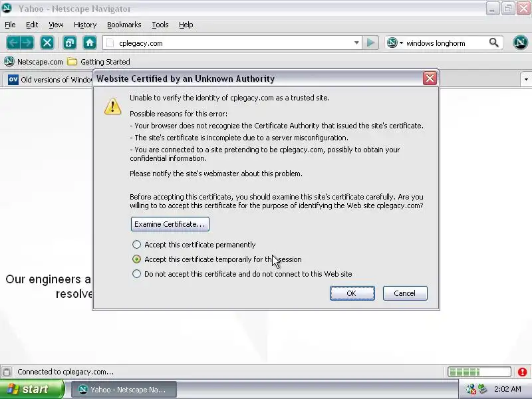Viewport: 532px width, 399px height.
Task: Open the Getting Started bookmark folder
Action: [98, 62]
